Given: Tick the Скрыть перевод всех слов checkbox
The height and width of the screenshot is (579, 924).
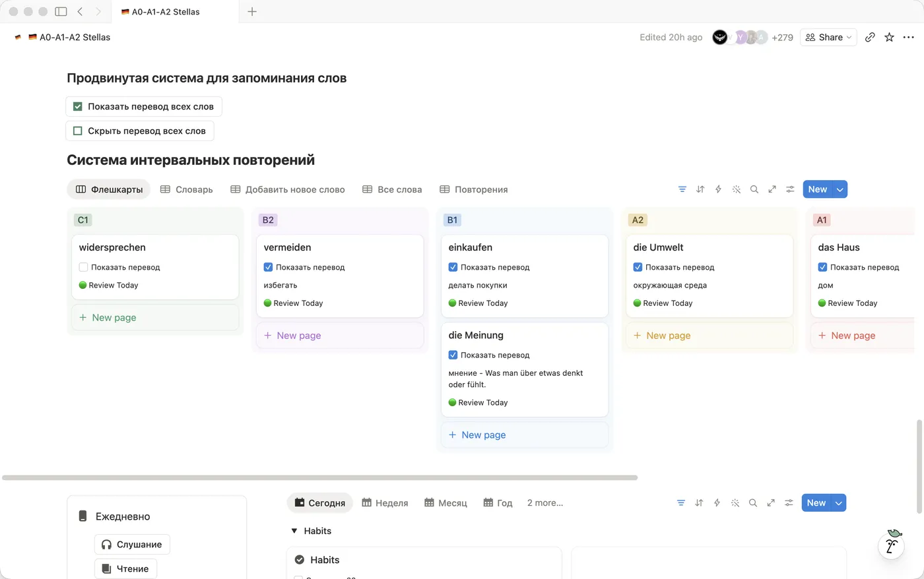Looking at the screenshot, I should point(77,131).
